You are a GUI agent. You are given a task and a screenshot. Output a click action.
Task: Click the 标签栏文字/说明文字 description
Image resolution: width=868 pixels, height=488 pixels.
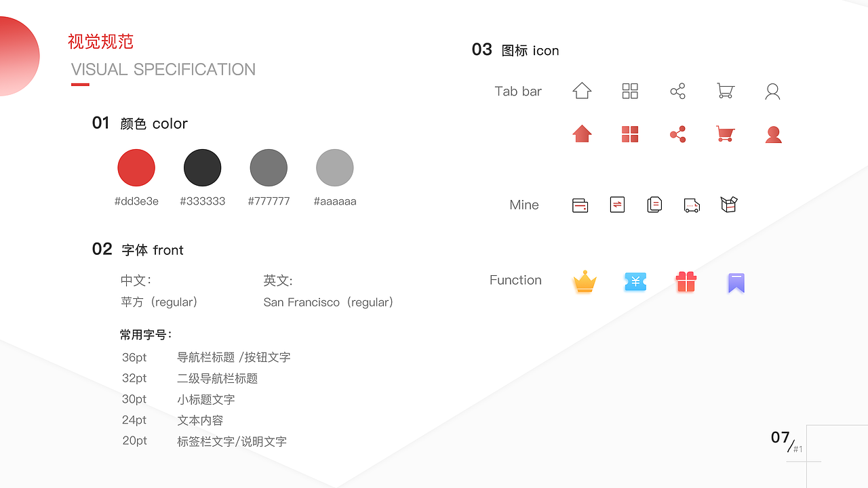coord(232,441)
